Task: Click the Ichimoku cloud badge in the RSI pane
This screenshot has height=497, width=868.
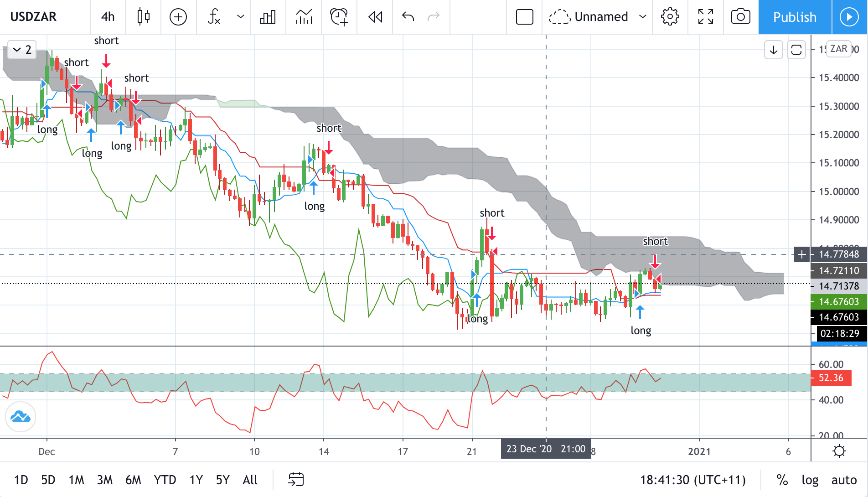Action: (21, 417)
